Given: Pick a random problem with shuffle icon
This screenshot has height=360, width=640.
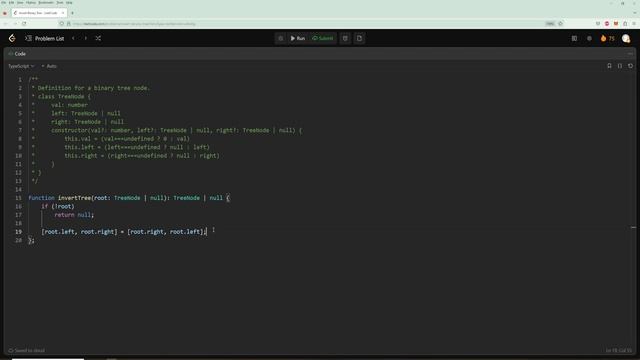Looking at the screenshot, I should 98,38.
